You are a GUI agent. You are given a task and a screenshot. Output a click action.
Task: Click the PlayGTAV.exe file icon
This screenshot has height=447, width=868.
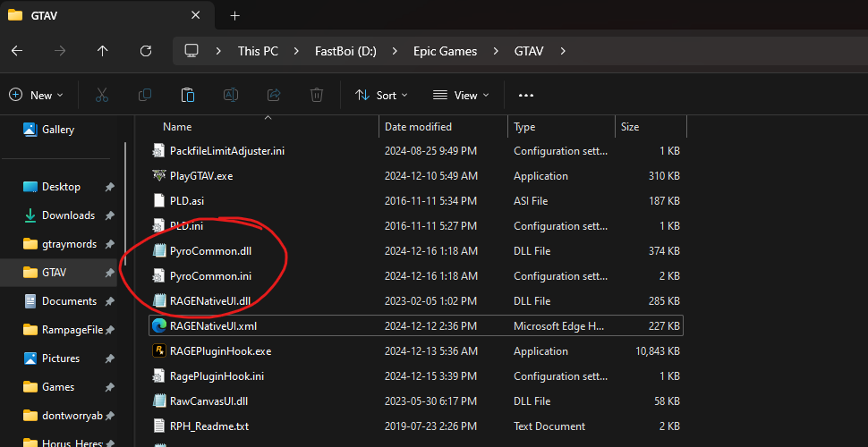tap(159, 175)
